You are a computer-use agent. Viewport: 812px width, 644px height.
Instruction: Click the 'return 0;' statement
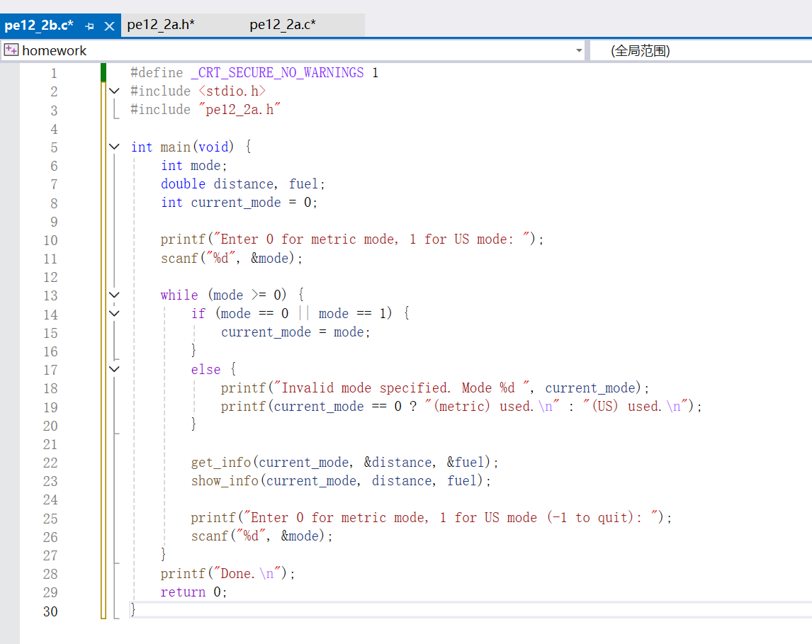pyautogui.click(x=193, y=592)
